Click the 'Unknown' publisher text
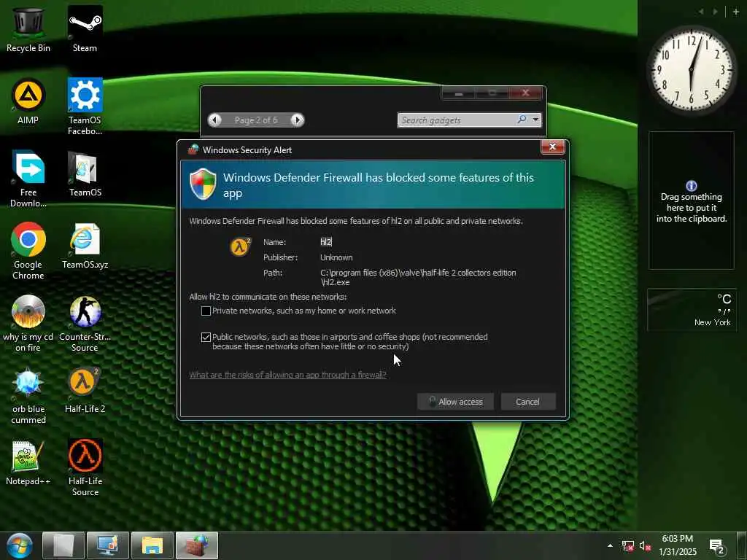Screen dimensions: 747x560 (336, 257)
